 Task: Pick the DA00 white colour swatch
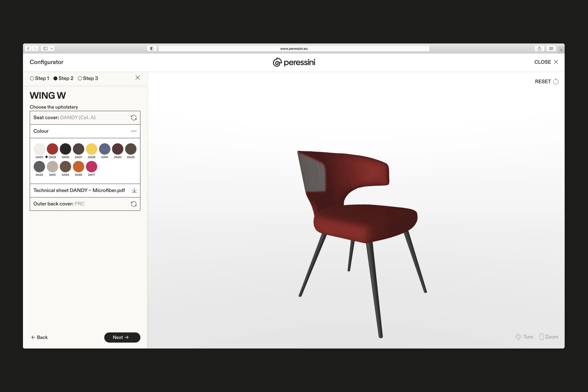[39, 149]
